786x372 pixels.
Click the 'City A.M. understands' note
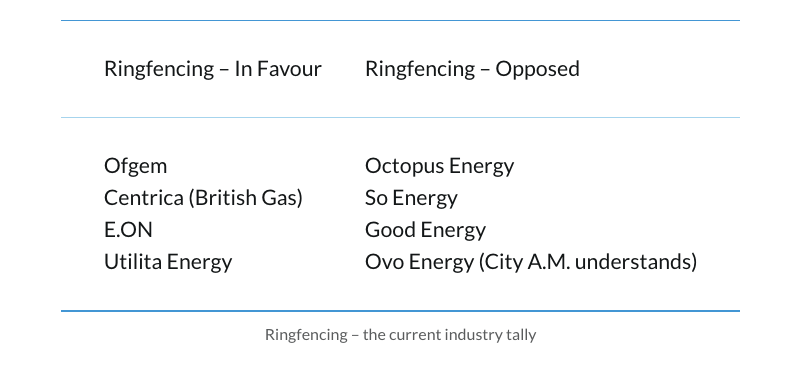pos(587,262)
